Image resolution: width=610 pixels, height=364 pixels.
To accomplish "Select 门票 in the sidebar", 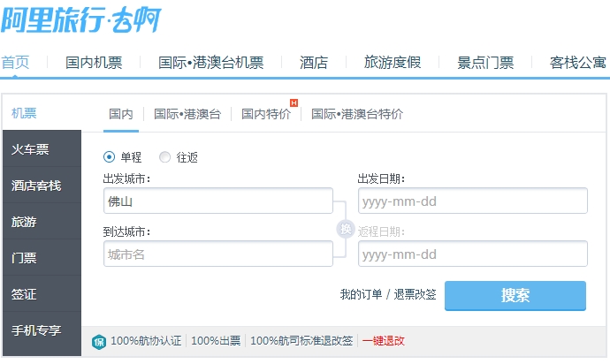I will (x=42, y=257).
